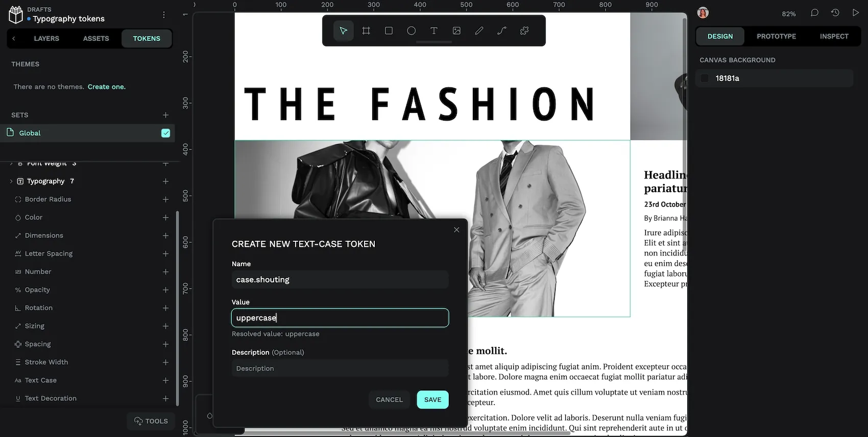Expand the Typography token group
The width and height of the screenshot is (868, 437).
[11, 181]
